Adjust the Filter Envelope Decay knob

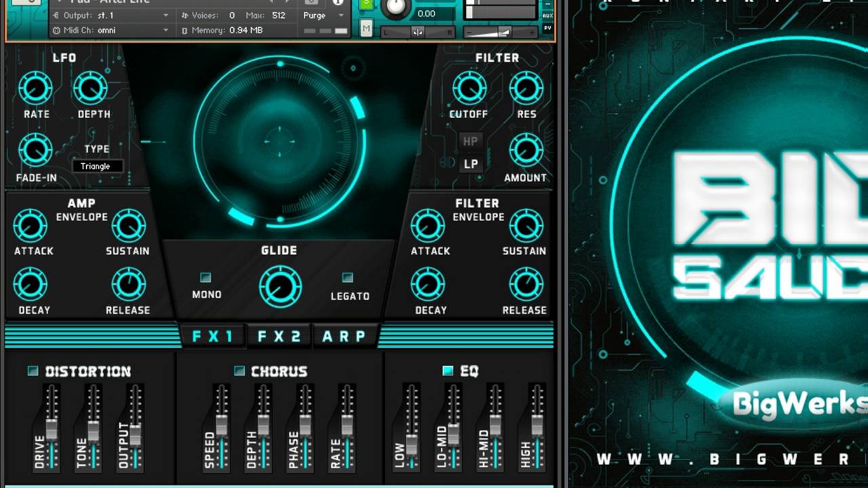428,284
